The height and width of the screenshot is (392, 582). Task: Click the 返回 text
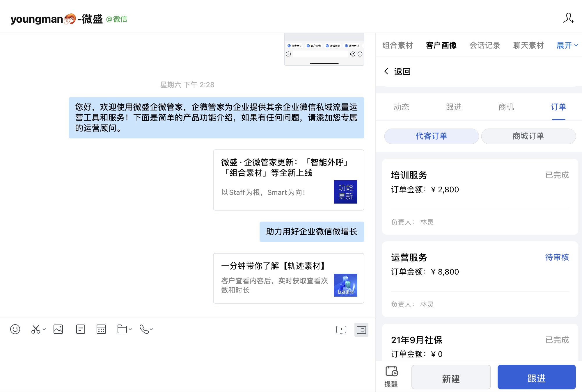pyautogui.click(x=402, y=72)
